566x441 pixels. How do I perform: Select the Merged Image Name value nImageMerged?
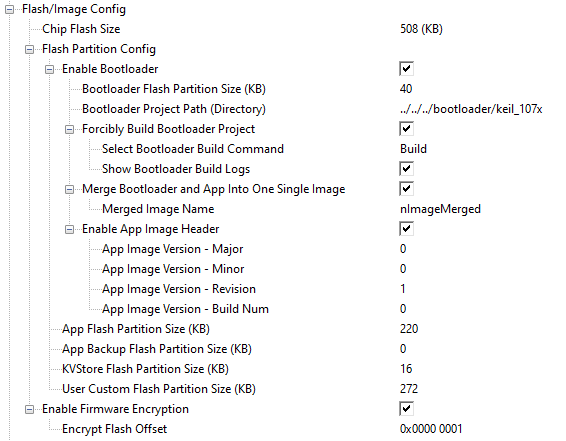(x=440, y=209)
